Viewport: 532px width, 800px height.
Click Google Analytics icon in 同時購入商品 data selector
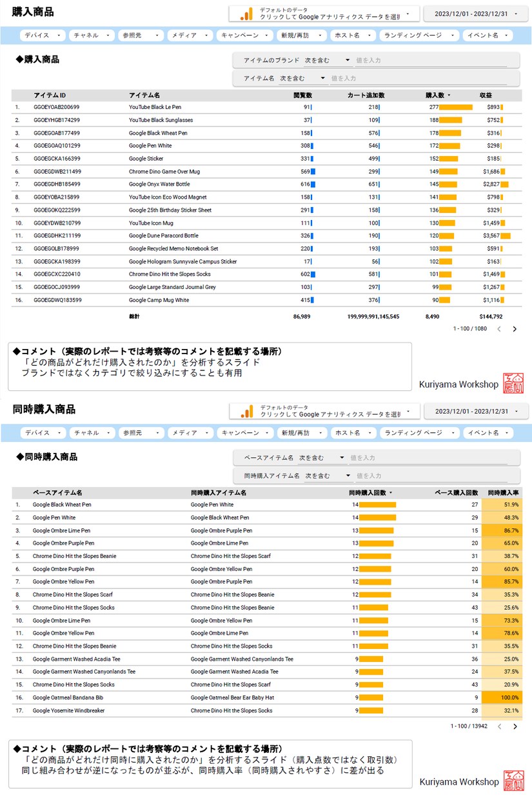tap(246, 411)
